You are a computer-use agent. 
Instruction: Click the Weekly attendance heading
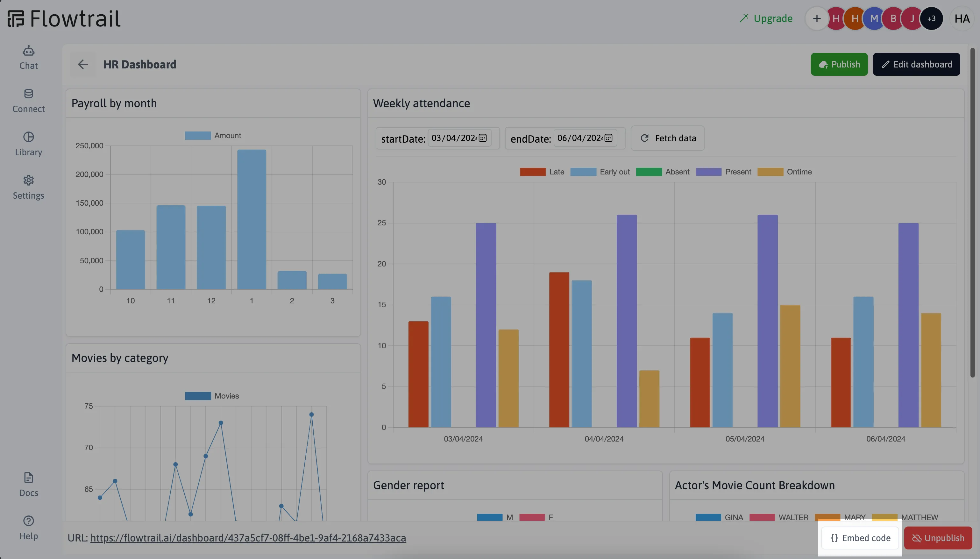[421, 103]
